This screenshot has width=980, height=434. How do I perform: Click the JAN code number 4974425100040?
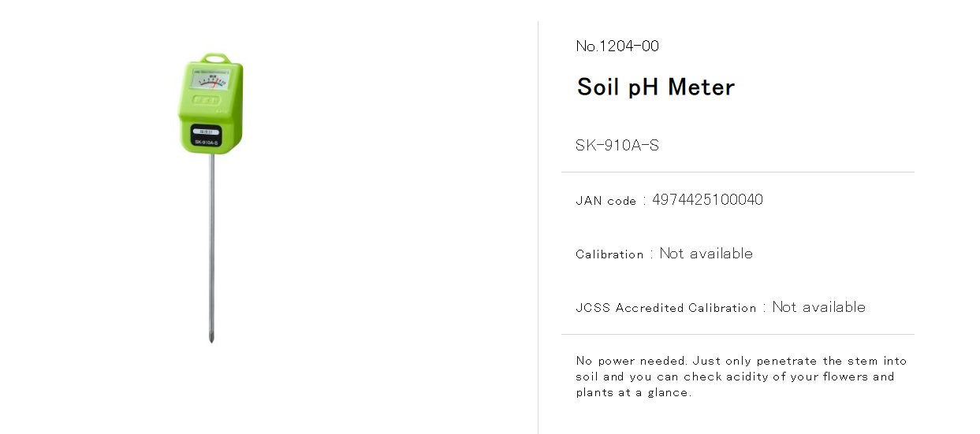click(x=707, y=200)
